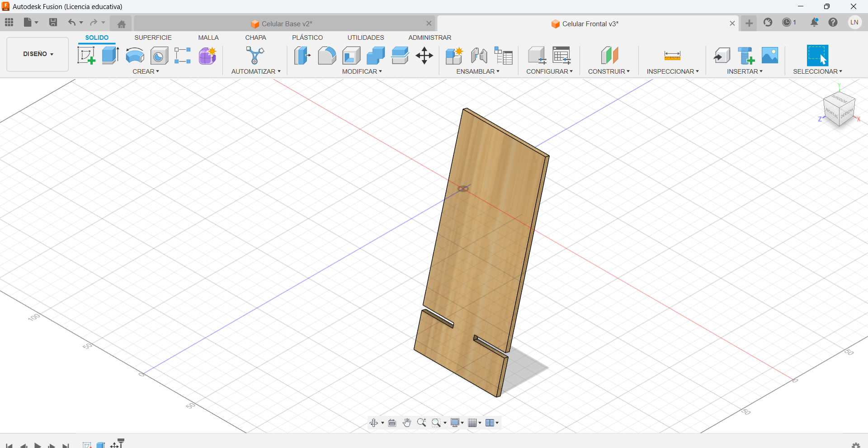Click the ViewCube to change orientation

tap(839, 109)
